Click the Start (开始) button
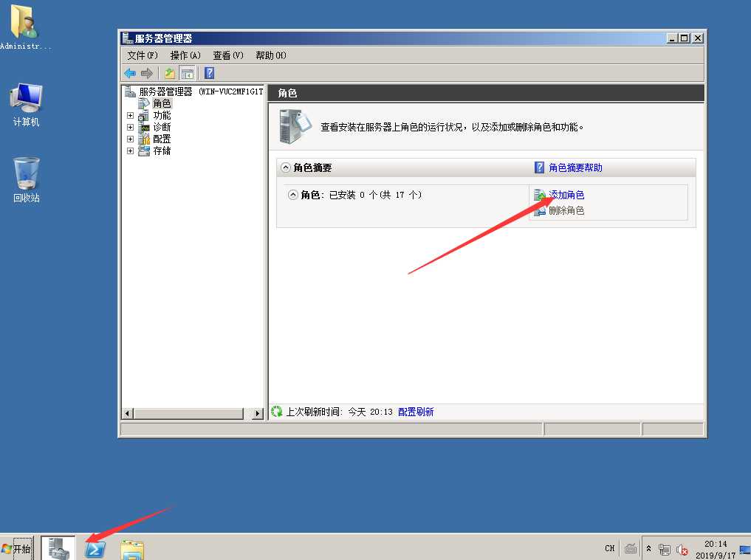This screenshot has width=751, height=560. pos(17,548)
